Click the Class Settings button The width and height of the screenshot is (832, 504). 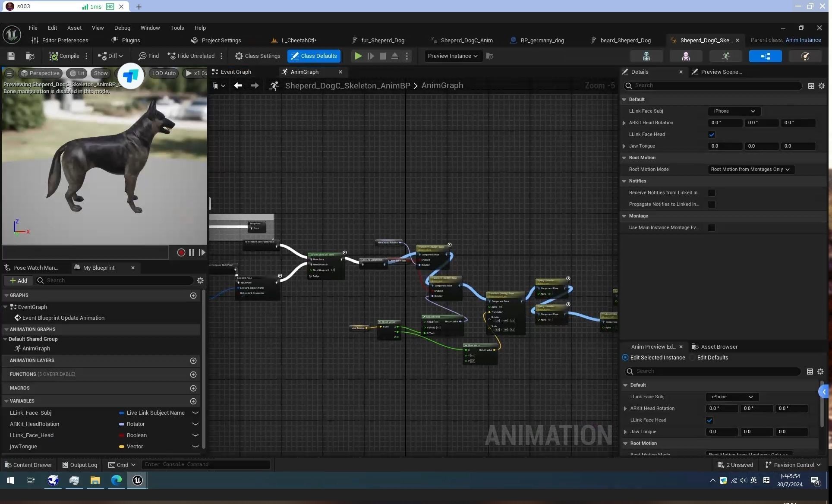pyautogui.click(x=258, y=56)
